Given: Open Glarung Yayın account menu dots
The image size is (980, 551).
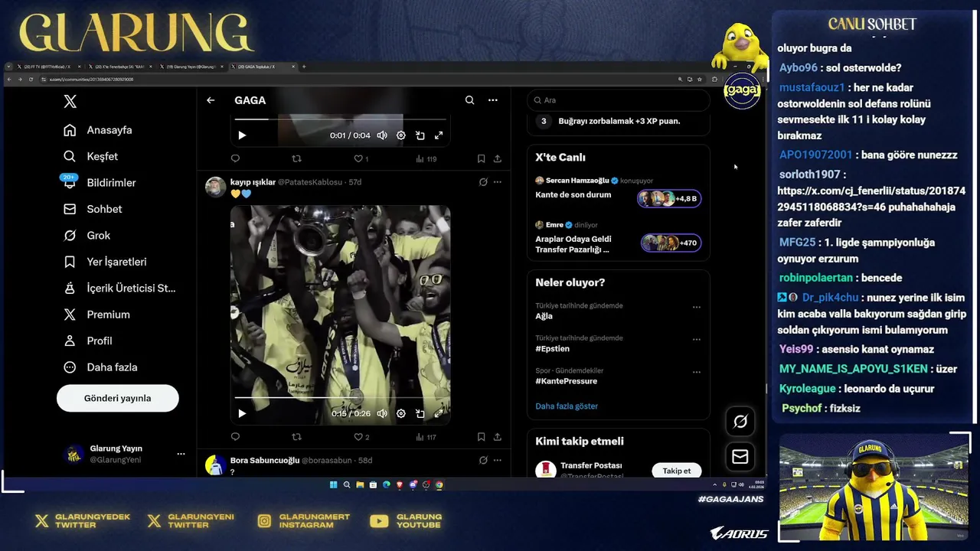Looking at the screenshot, I should [181, 454].
